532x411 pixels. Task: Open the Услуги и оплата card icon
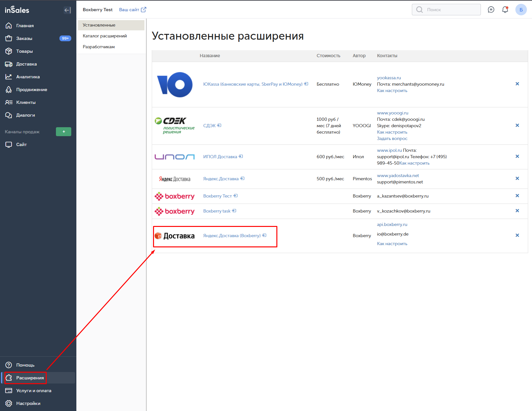coord(9,391)
